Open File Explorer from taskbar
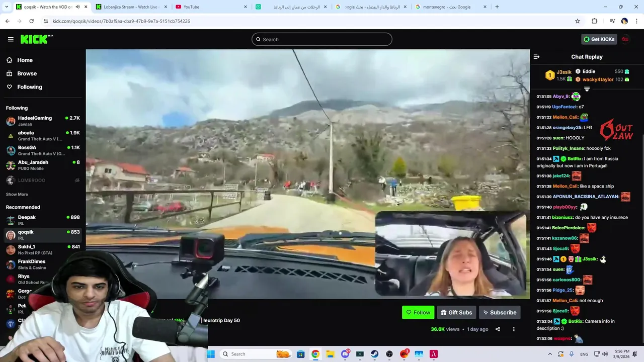Screen dimensions: 644x362 click(330, 354)
